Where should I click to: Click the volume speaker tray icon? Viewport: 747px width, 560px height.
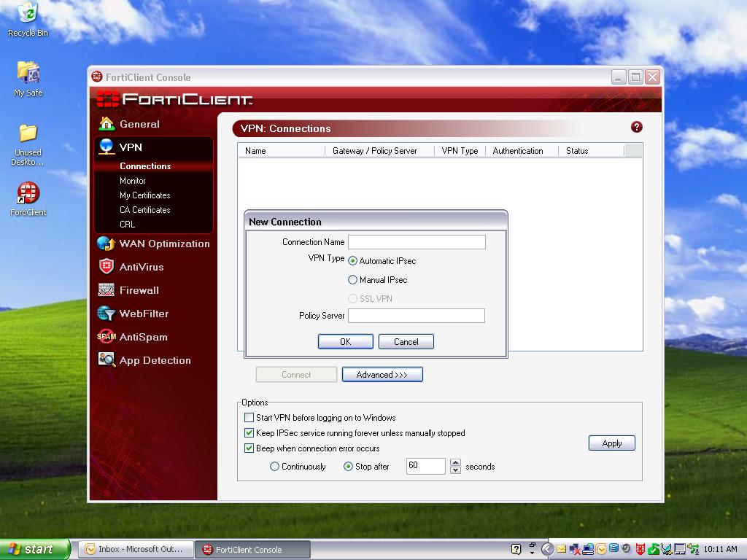(627, 548)
